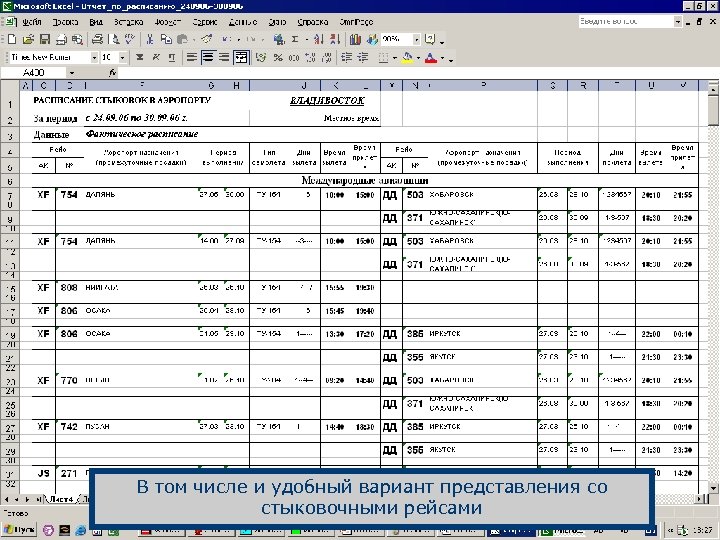Viewport: 720px width, 540px height.
Task: Open the Правка menu
Action: tap(65, 22)
